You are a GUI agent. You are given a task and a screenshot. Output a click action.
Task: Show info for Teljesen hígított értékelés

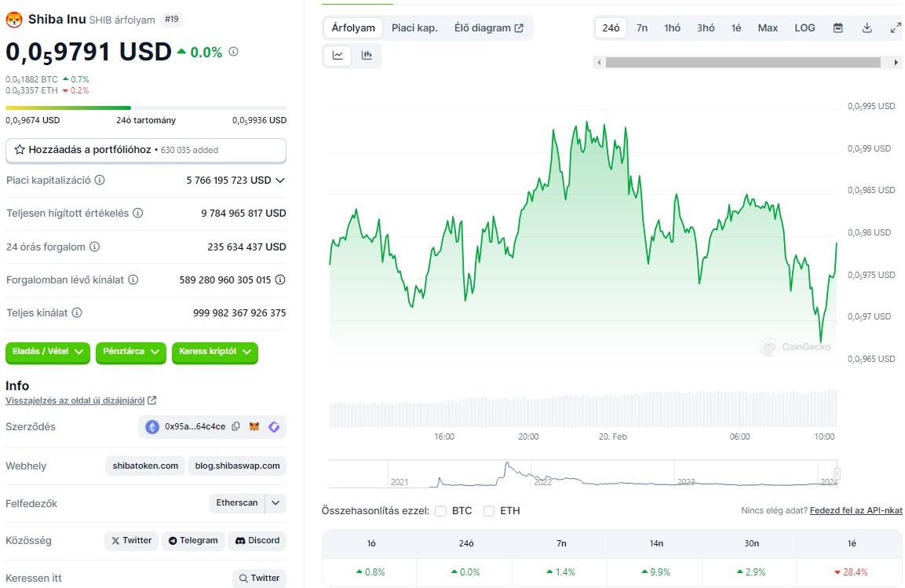coord(138,213)
